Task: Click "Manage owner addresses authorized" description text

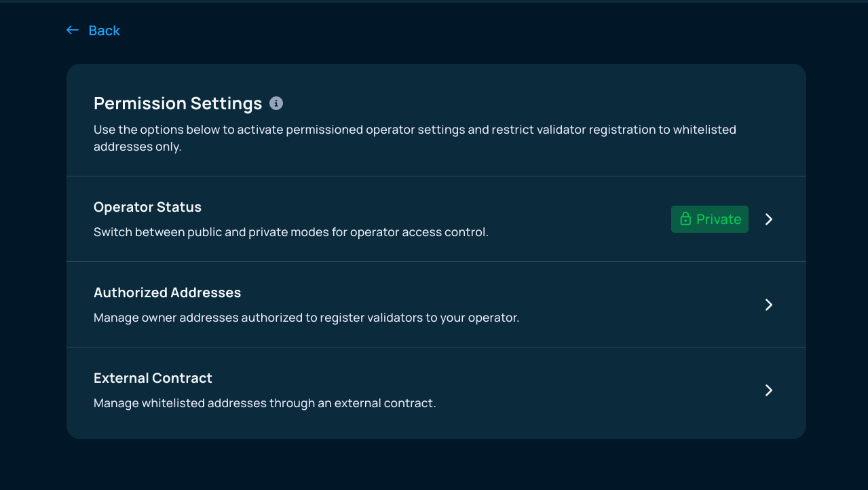Action: point(306,318)
